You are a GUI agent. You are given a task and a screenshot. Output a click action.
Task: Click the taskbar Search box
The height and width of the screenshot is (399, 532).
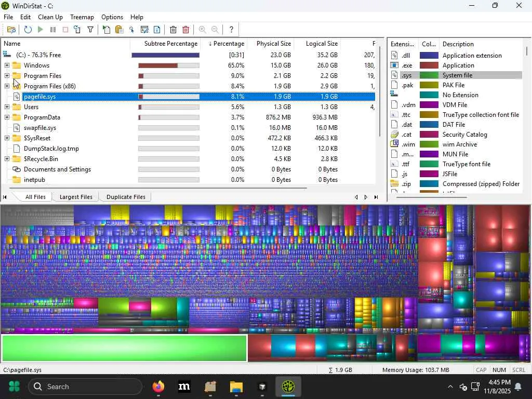click(85, 387)
